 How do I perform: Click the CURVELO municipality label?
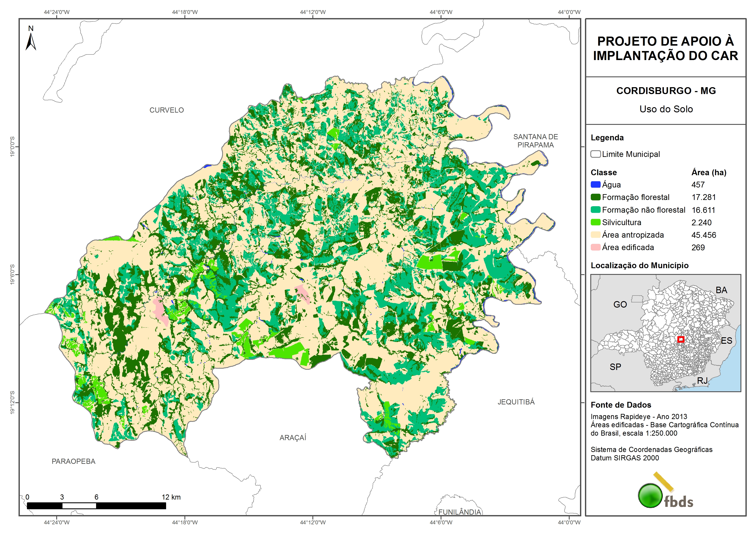167,110
